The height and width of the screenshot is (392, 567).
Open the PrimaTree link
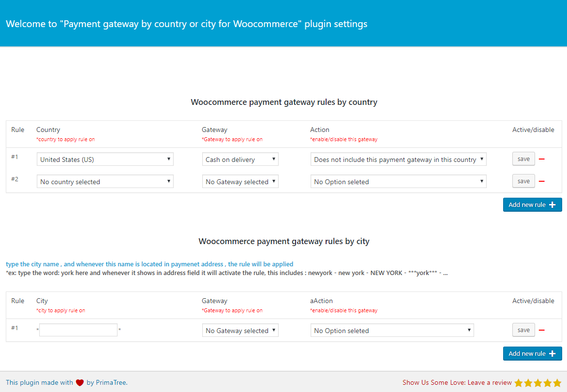tap(111, 383)
